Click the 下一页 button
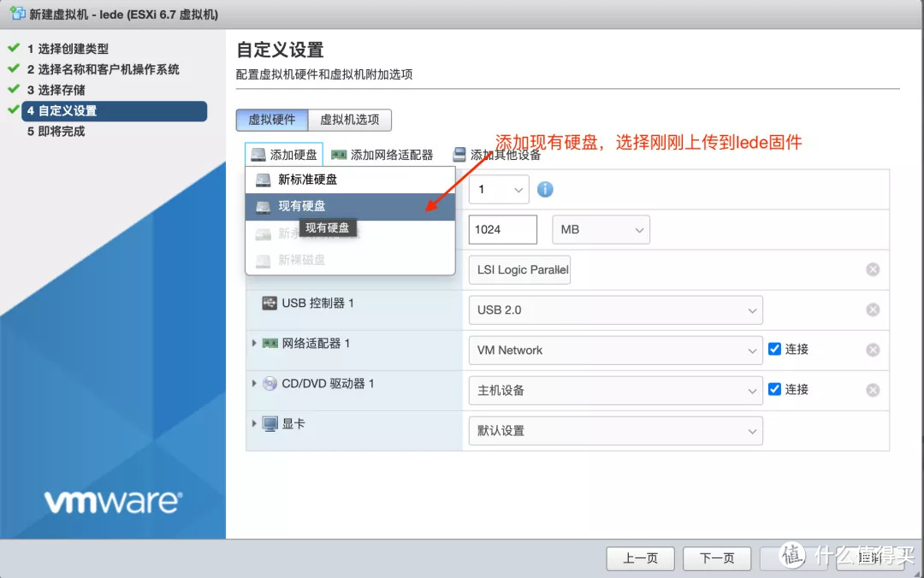The image size is (924, 578). click(717, 558)
